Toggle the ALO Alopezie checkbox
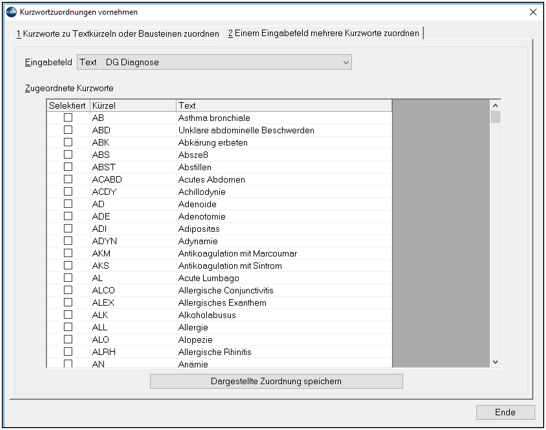This screenshot has width=546, height=430. pyautogui.click(x=68, y=339)
